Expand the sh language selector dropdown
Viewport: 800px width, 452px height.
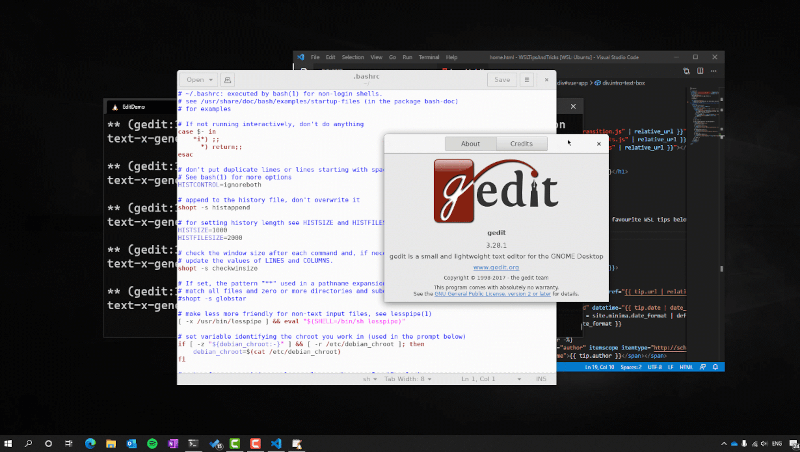(x=370, y=381)
